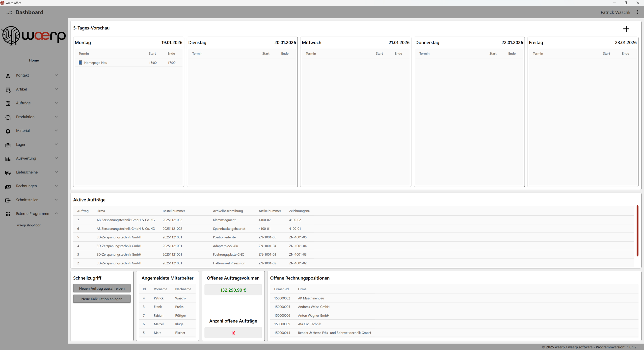
Task: Click the Artikel icon in sidebar
Action: click(8, 90)
